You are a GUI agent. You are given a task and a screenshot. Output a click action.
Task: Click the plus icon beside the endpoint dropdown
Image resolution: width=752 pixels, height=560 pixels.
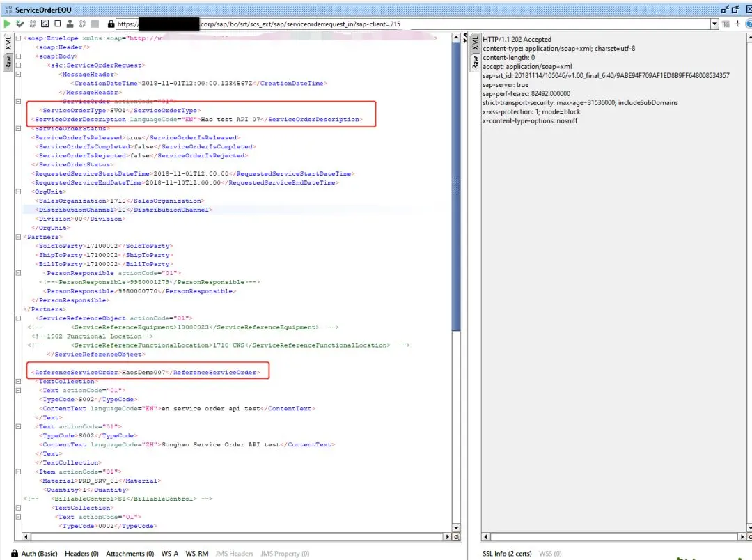737,24
